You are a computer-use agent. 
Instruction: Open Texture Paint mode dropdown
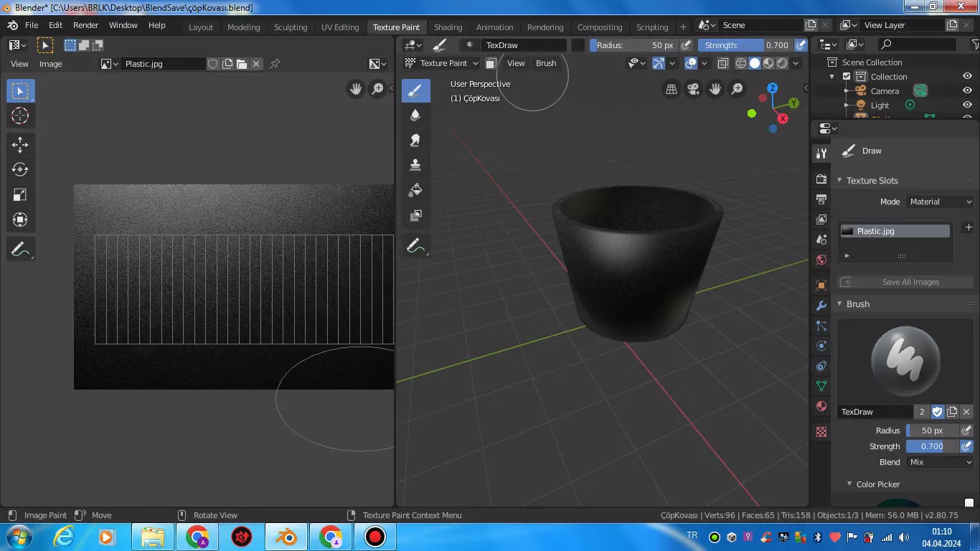441,63
